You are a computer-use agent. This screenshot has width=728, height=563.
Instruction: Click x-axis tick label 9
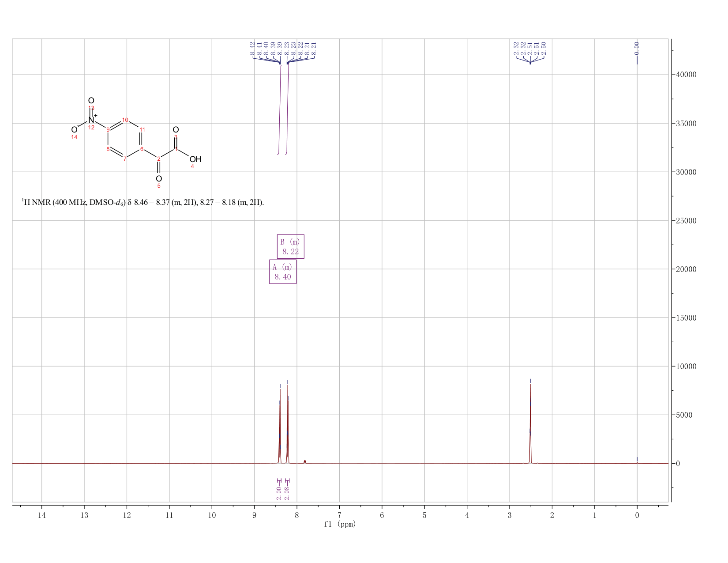tap(255, 515)
